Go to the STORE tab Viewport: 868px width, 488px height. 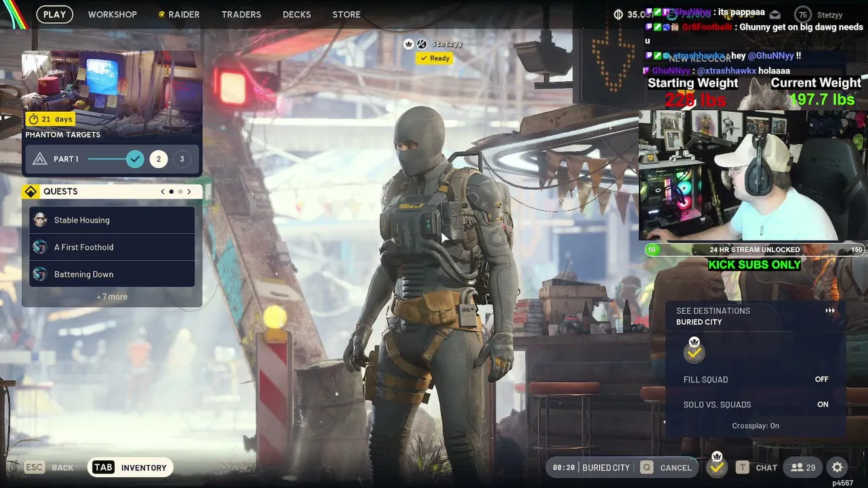click(347, 14)
